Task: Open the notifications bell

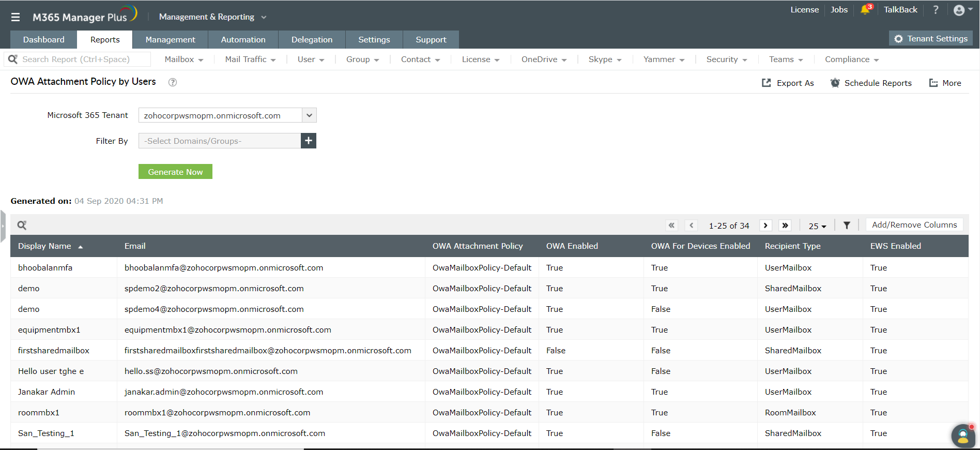Action: (865, 10)
